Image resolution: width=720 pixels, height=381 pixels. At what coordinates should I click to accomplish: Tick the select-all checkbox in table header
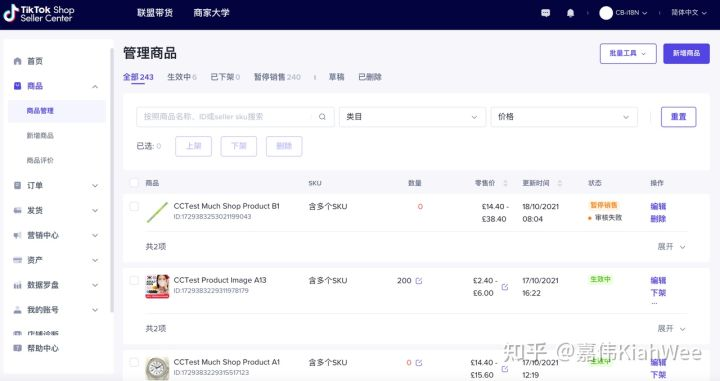[x=134, y=183]
